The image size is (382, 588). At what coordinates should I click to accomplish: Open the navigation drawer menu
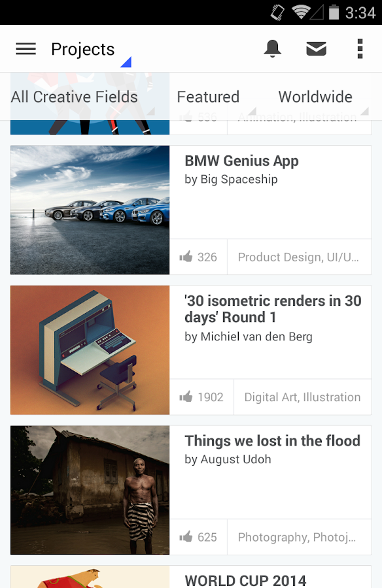pos(26,48)
